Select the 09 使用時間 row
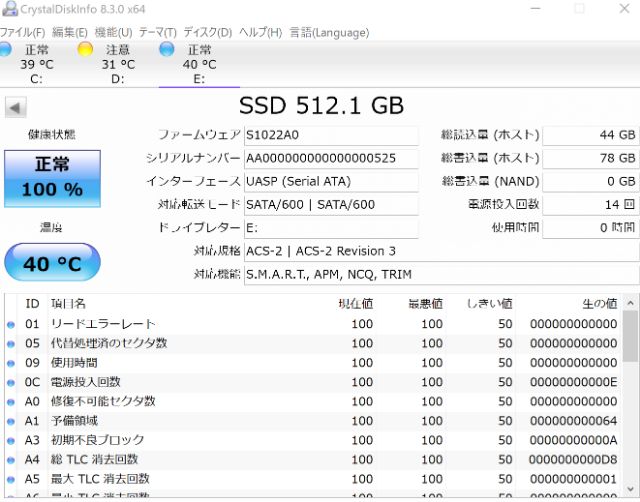 tap(313, 363)
